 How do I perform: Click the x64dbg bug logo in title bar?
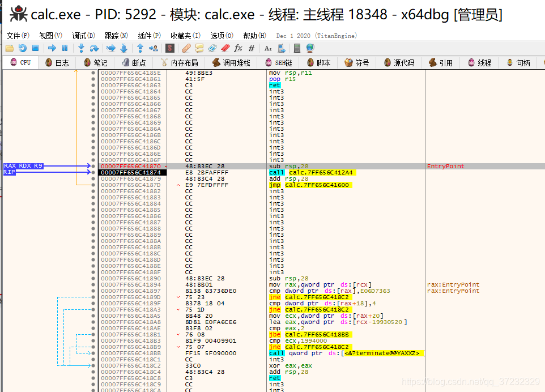point(18,14)
